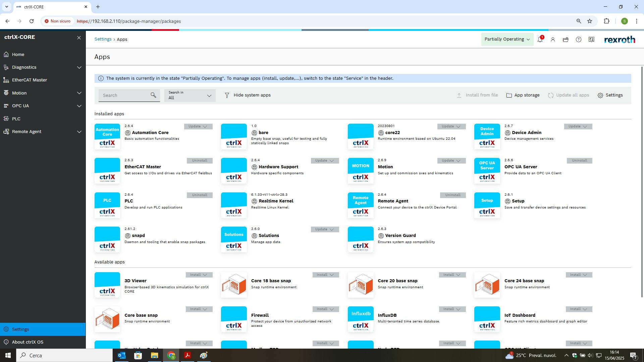Image resolution: width=644 pixels, height=362 pixels.
Task: Uninstall the OPC UA Server app
Action: (x=579, y=161)
